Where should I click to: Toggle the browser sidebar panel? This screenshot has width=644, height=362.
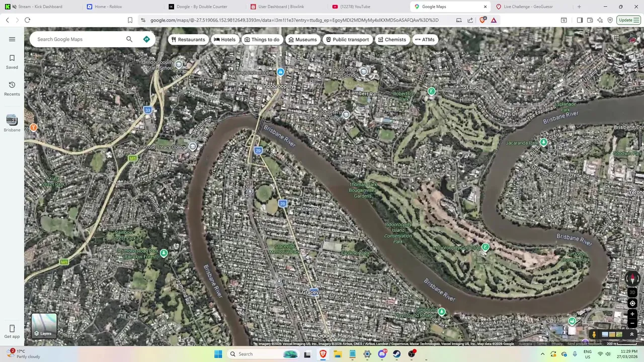[580, 20]
